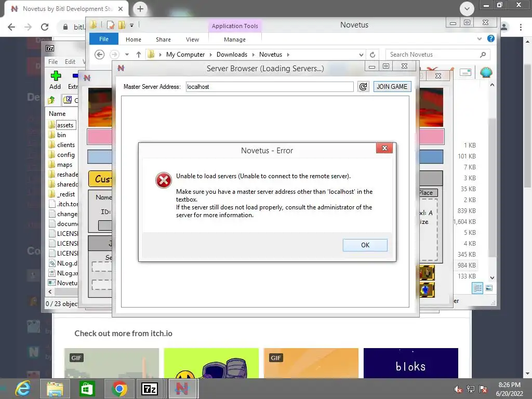Screen dimensions: 532x399
Task: Select Downloads in the address breadcrumb
Action: [232, 54]
